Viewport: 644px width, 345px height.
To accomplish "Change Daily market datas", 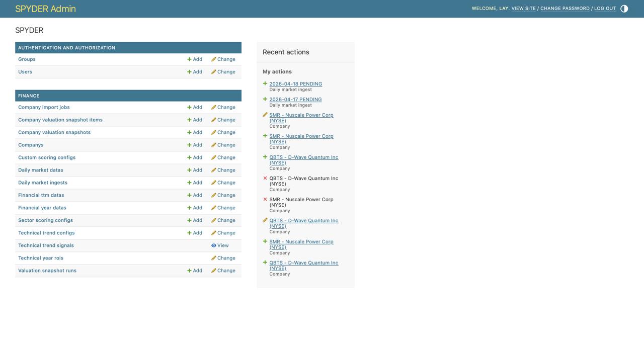I will point(223,170).
